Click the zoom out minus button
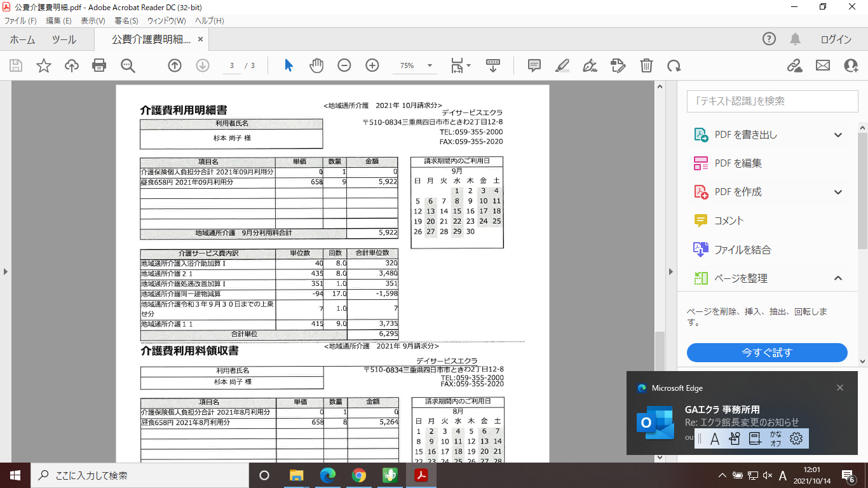The width and height of the screenshot is (868, 488). 344,65
